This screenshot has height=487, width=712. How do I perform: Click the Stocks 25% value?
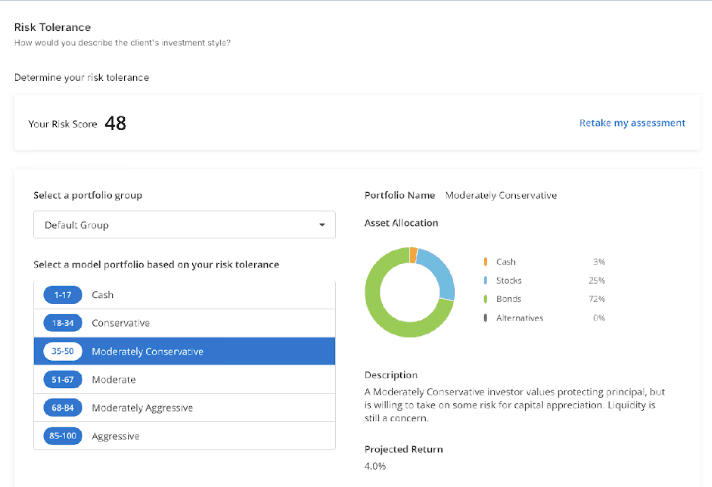597,280
